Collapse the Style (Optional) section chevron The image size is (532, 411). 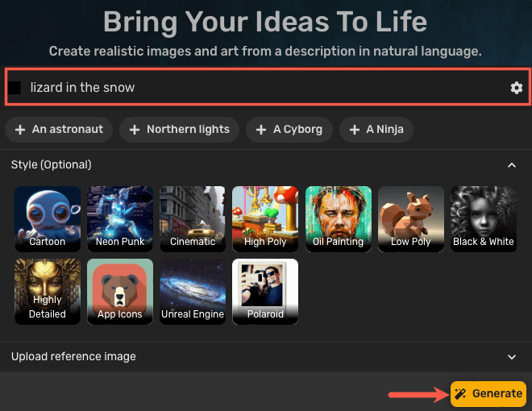coord(512,165)
